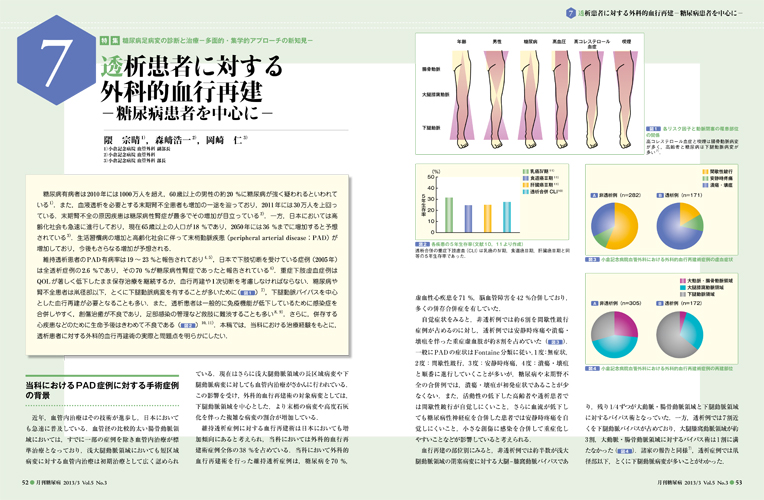Click the orange legend swatch in the bar chart
This screenshot has width=764, height=500.
[x=526, y=185]
